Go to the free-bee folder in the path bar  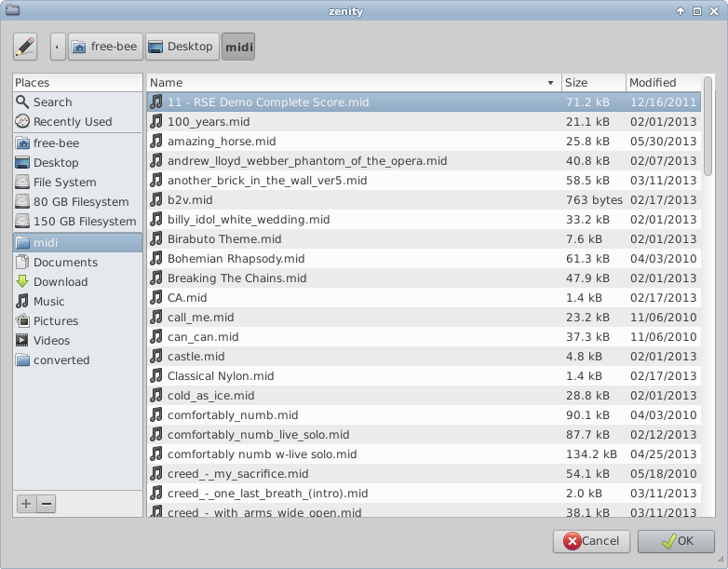click(105, 47)
